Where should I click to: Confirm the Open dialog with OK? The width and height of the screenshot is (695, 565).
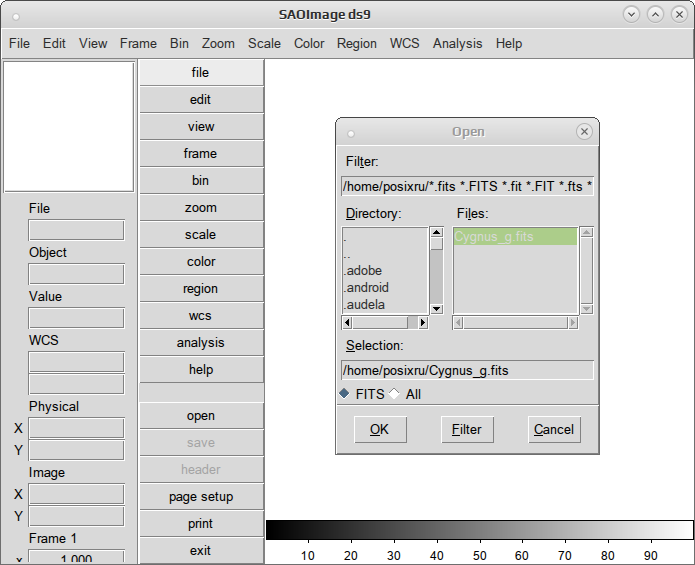click(380, 429)
